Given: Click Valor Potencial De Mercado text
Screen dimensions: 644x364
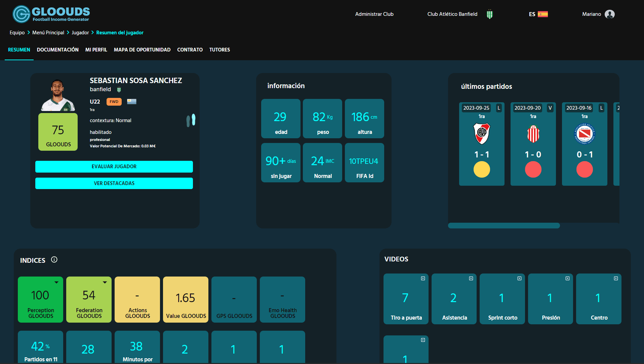Looking at the screenshot, I should coord(123,146).
